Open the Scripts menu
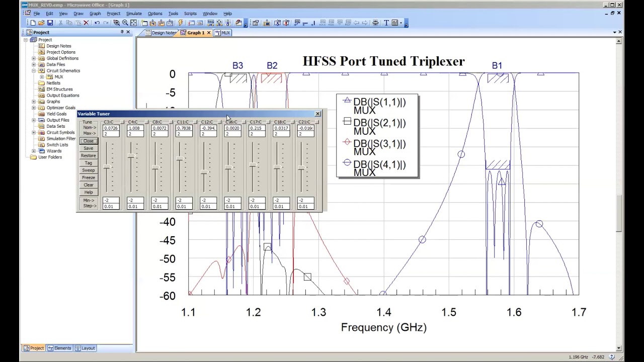Viewport: 644px width, 362px height. pyautogui.click(x=190, y=14)
